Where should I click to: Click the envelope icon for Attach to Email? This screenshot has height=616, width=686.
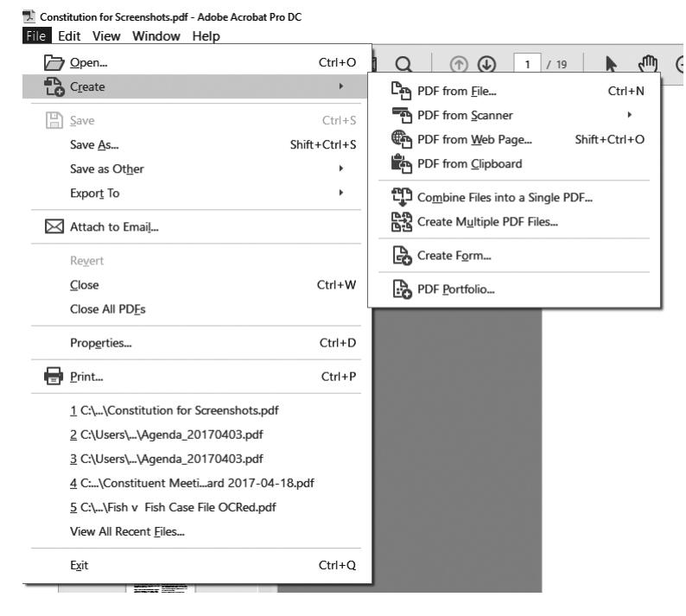pyautogui.click(x=53, y=228)
